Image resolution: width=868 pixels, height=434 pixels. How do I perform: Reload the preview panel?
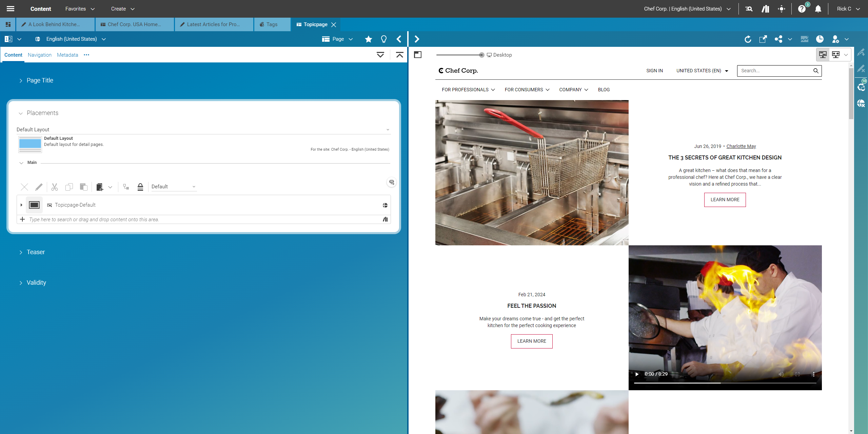[x=748, y=39]
